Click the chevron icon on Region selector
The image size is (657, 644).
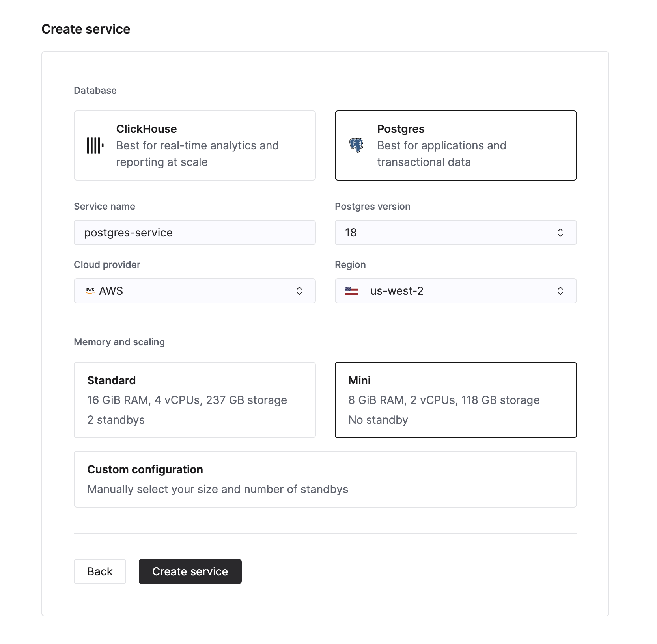560,291
